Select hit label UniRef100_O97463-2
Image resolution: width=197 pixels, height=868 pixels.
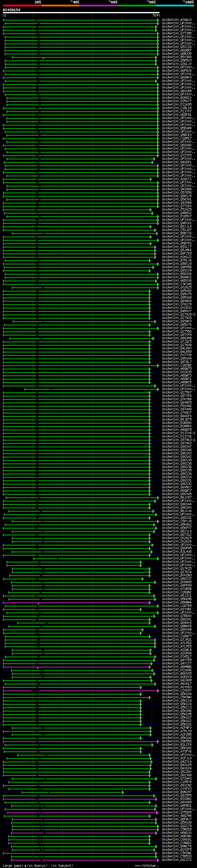(179, 440)
